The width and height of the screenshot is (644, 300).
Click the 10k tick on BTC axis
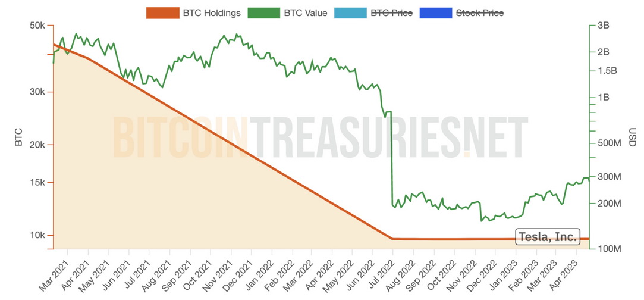(37, 235)
